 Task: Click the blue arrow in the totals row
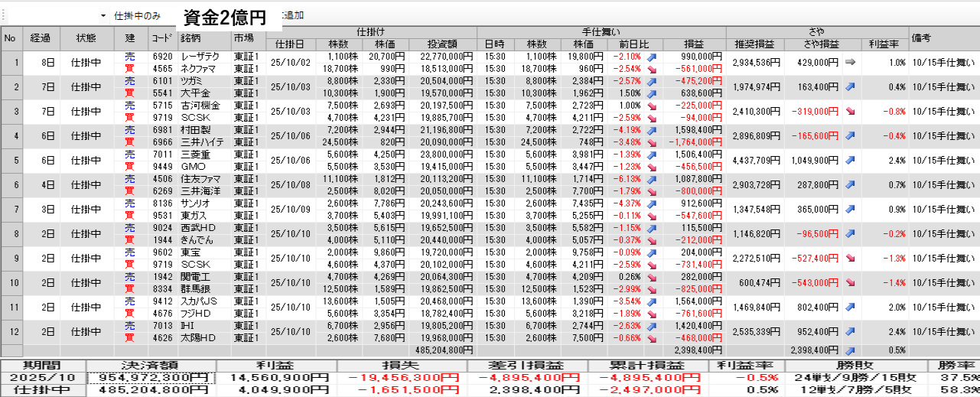[x=850, y=350]
